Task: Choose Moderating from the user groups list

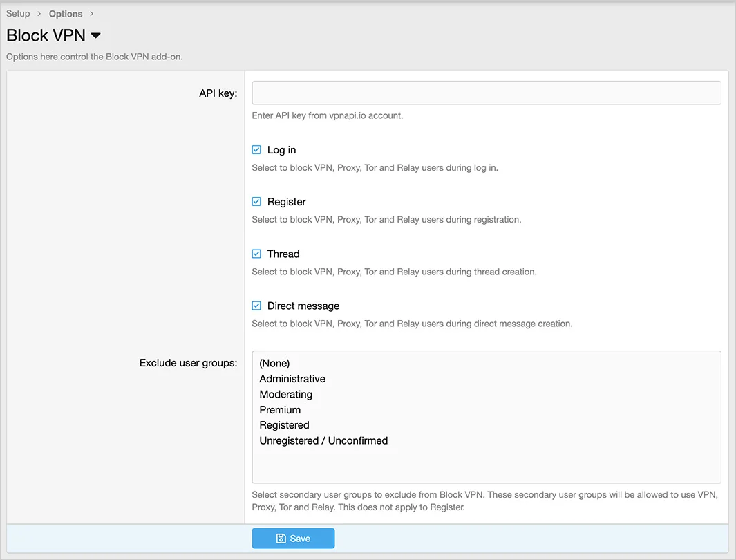Action: (x=286, y=394)
